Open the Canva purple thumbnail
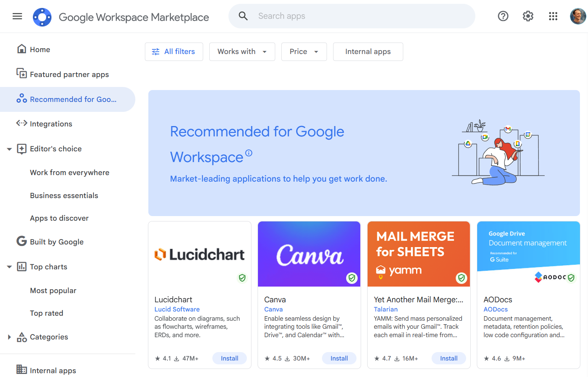This screenshot has width=588, height=377. point(309,254)
